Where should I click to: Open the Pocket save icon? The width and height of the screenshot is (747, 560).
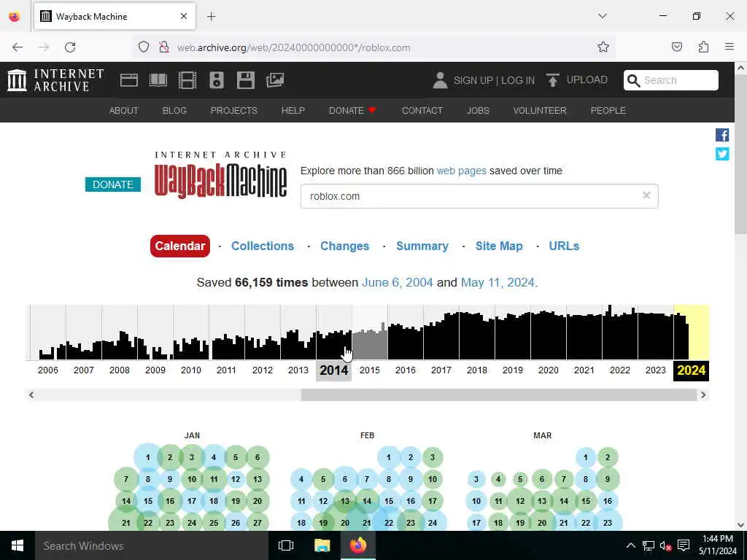point(676,47)
